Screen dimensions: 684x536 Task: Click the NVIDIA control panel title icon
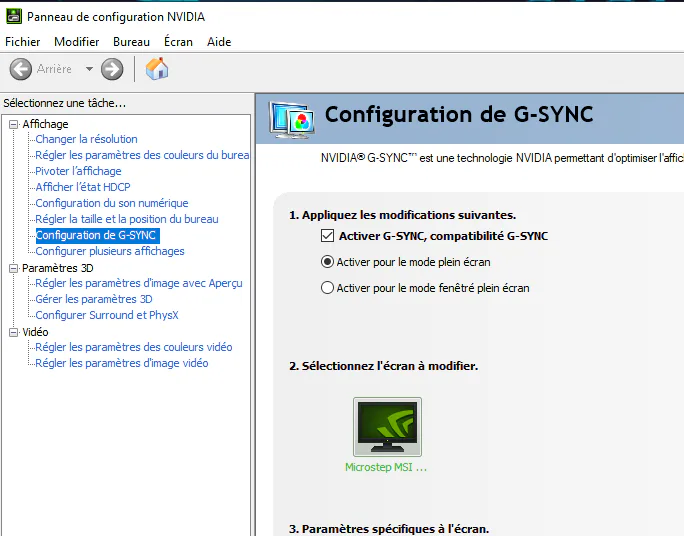pos(14,16)
